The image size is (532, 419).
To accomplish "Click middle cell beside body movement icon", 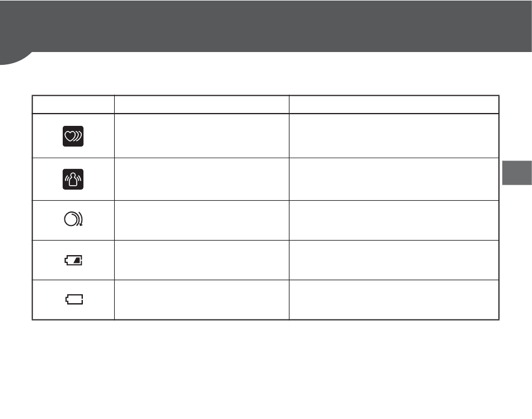I will tap(202, 179).
